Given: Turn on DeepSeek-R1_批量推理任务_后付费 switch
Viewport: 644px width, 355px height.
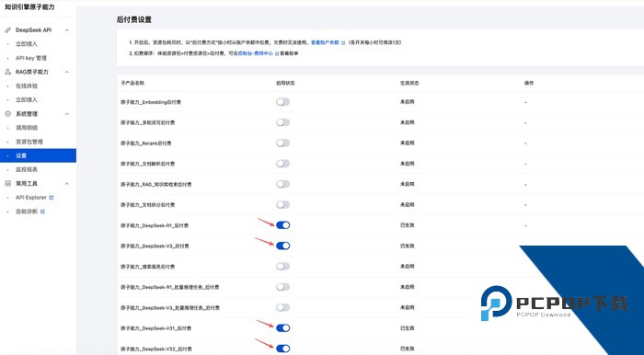Looking at the screenshot, I should [283, 287].
